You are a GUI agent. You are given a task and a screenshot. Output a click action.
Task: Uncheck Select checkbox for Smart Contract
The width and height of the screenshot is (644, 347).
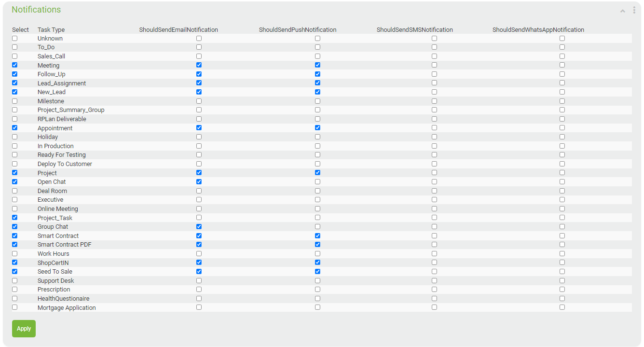[x=14, y=236]
